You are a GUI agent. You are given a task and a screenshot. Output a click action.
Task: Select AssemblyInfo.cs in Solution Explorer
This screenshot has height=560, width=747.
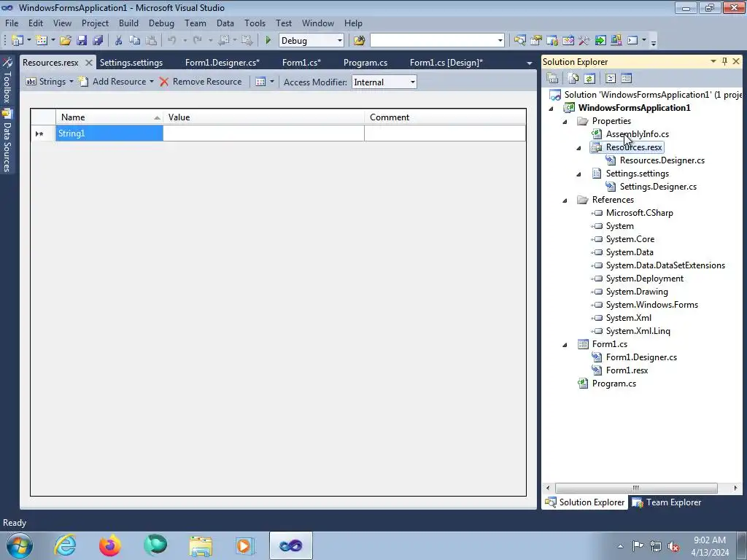click(x=638, y=134)
